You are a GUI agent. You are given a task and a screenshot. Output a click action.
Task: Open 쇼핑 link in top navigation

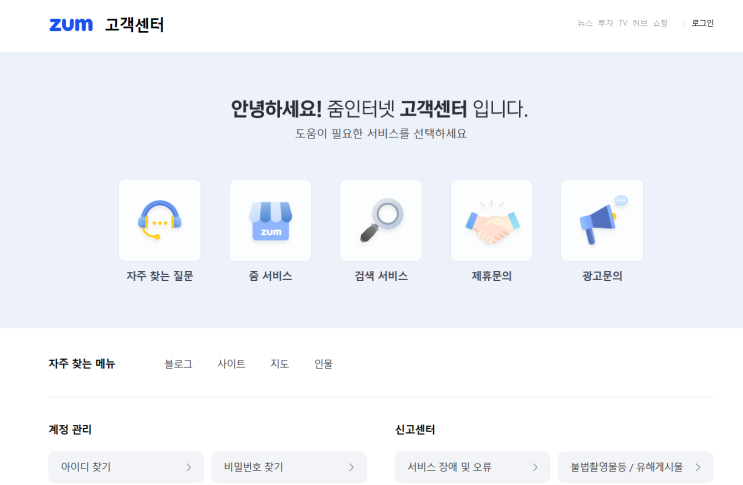pos(660,23)
